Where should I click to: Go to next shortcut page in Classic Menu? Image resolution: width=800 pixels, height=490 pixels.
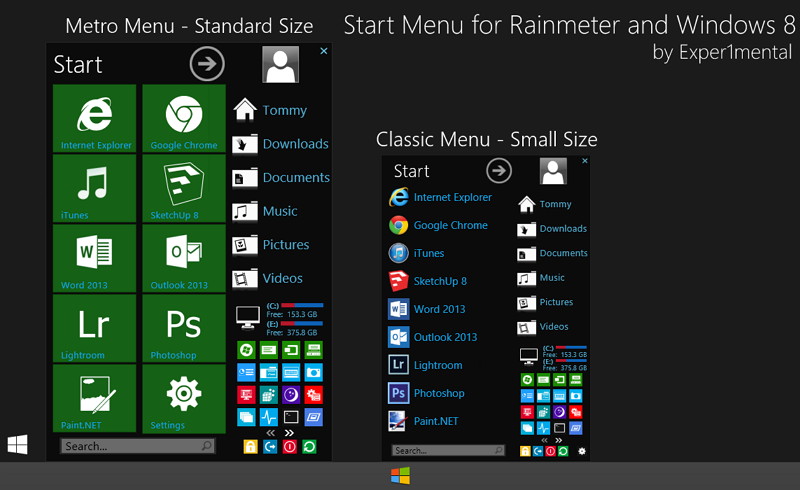[559, 440]
